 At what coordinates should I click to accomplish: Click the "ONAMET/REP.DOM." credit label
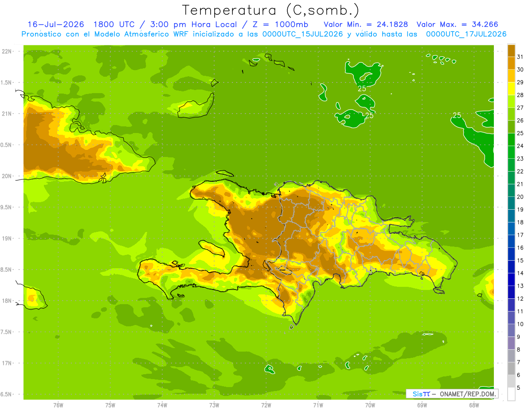click(468, 394)
